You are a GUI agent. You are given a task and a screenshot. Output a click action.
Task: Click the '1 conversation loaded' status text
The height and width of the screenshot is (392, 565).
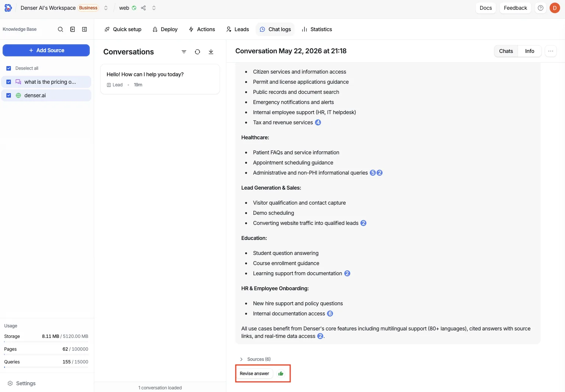[x=160, y=388]
